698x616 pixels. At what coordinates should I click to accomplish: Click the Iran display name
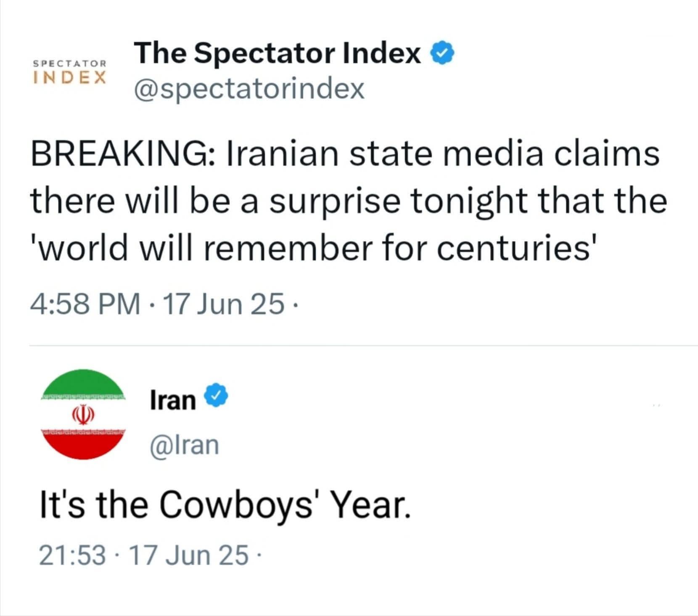(x=173, y=400)
